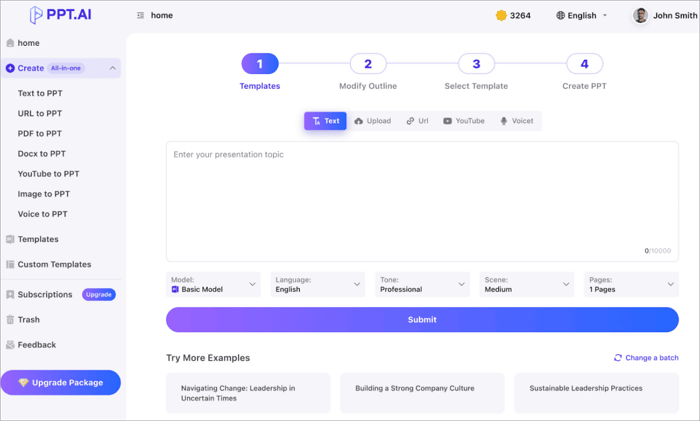Image resolution: width=700 pixels, height=421 pixels.
Task: Open URL to PPT
Action: pyautogui.click(x=40, y=113)
